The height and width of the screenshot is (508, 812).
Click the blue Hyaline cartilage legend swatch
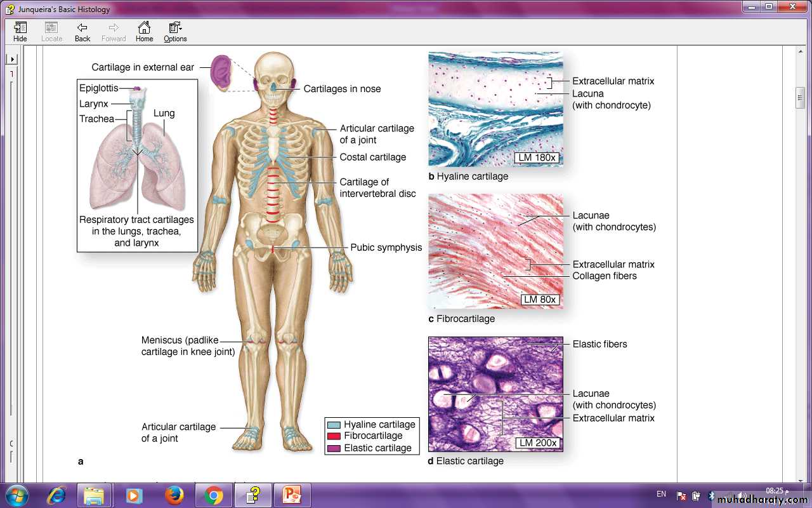tap(334, 425)
